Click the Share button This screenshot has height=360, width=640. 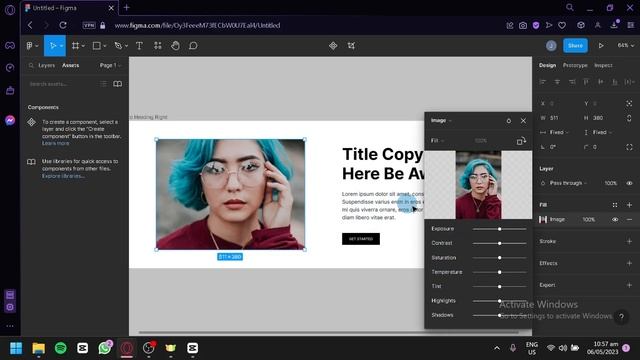click(575, 46)
